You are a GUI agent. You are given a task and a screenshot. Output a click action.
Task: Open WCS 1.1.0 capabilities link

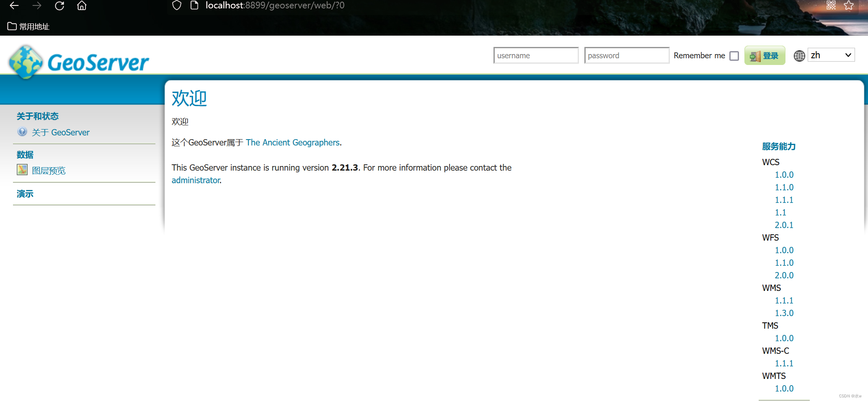pos(784,187)
